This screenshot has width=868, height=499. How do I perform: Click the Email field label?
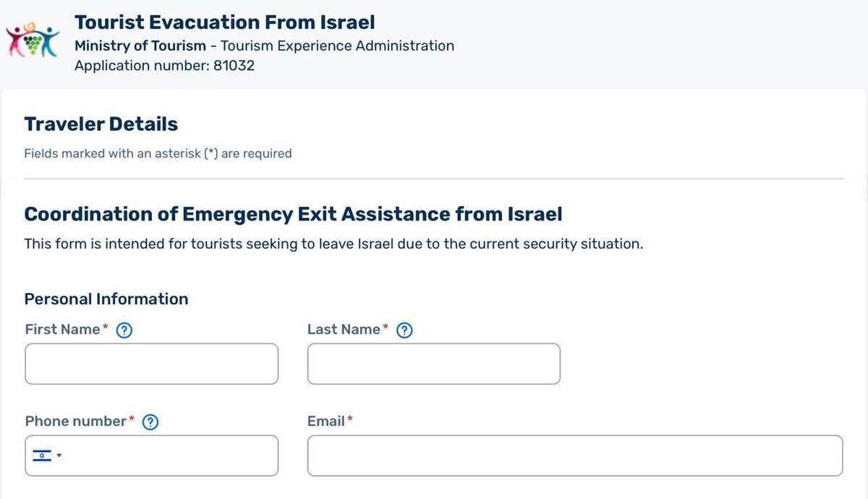point(325,421)
